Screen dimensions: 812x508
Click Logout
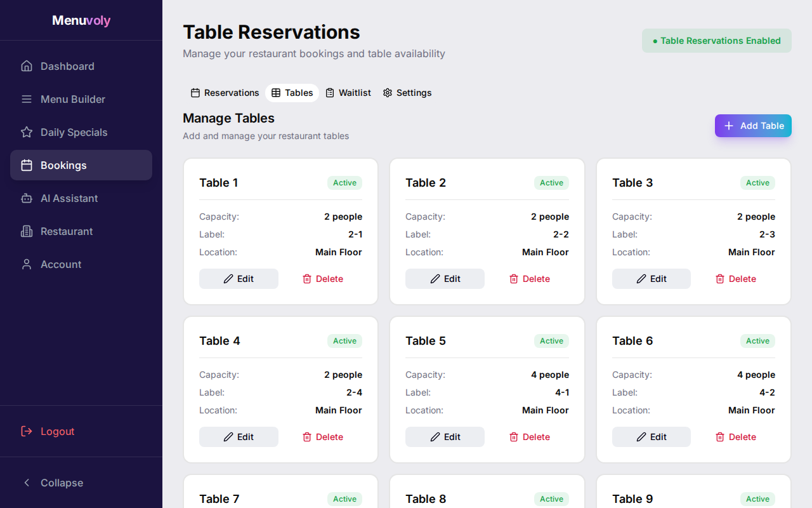81,431
